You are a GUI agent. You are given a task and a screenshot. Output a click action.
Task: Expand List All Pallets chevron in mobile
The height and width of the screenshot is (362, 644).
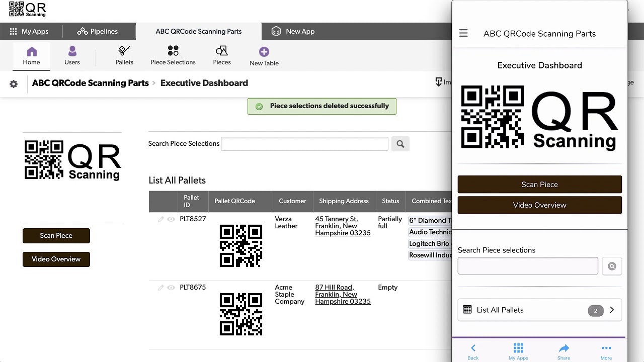pos(612,310)
